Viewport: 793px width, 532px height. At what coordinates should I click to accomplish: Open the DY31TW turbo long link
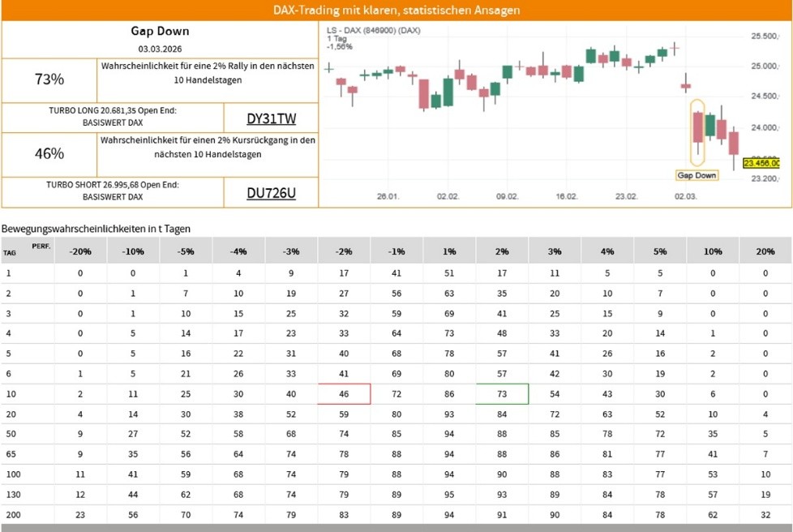tap(271, 119)
